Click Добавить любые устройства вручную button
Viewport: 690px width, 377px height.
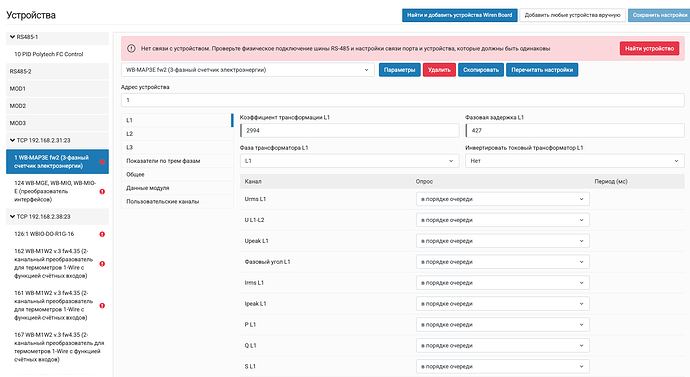pos(573,15)
